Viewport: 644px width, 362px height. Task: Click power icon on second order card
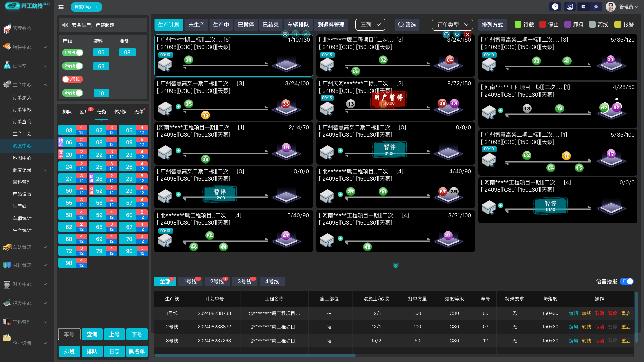pyautogui.click(x=457, y=34)
